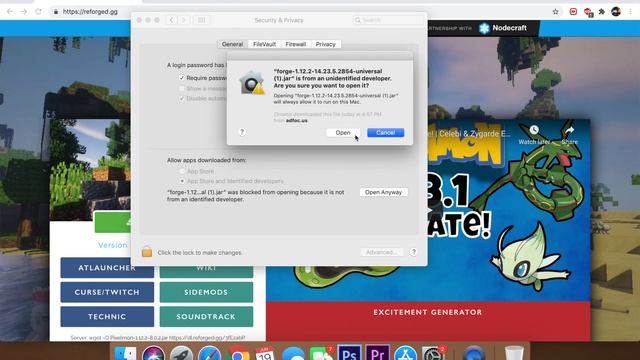Image resolution: width=640 pixels, height=360 pixels.
Task: Toggle the Require password checkbox
Action: pos(182,78)
